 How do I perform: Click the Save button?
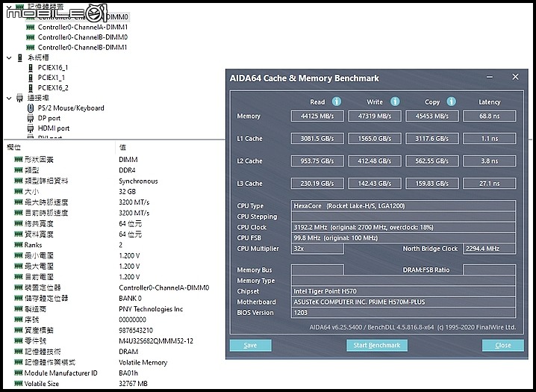tap(251, 345)
